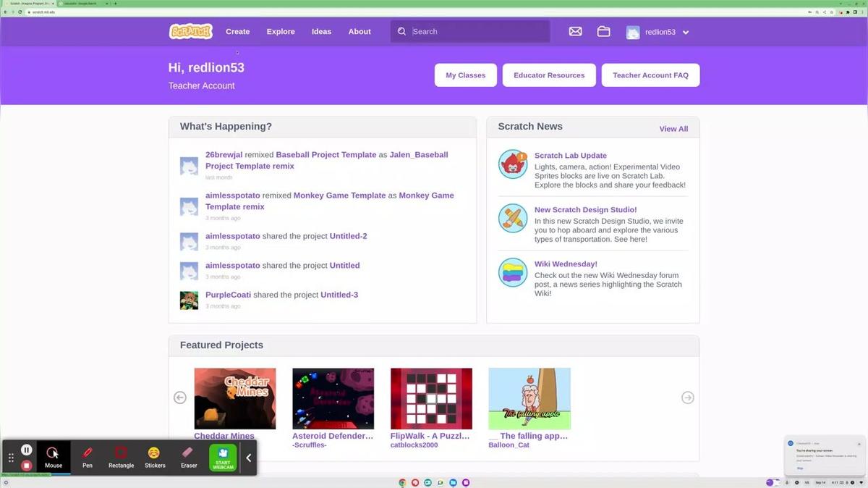Click the Scratch Design Studio news icon
This screenshot has height=488, width=868.
(x=513, y=219)
